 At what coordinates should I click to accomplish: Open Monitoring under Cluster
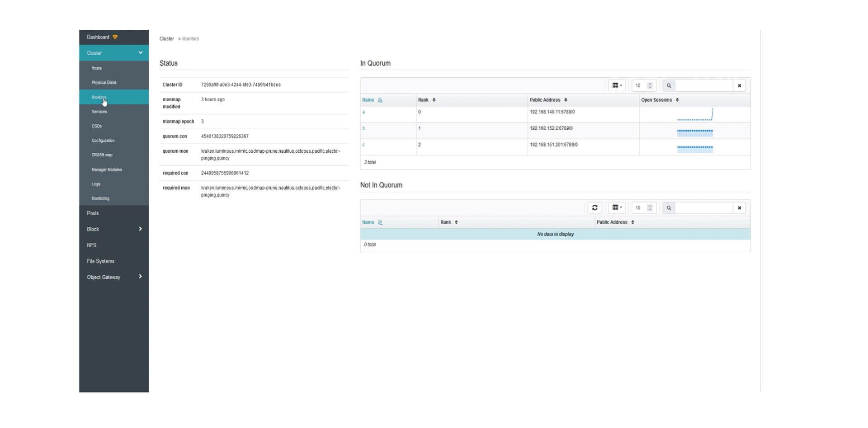100,198
